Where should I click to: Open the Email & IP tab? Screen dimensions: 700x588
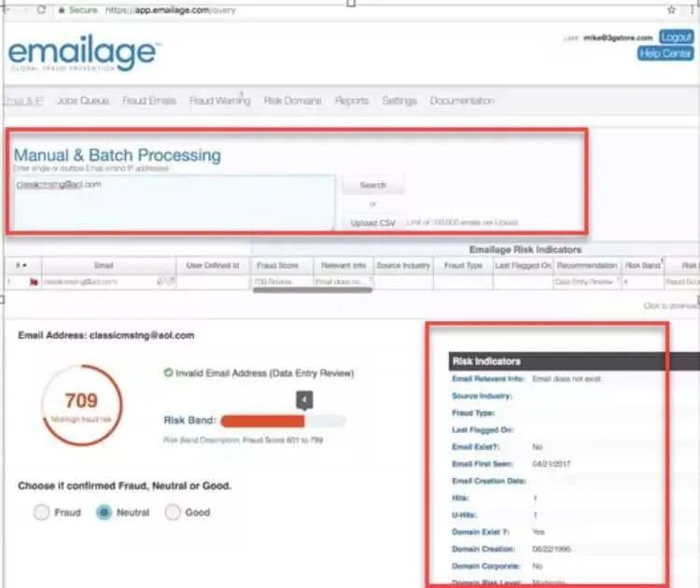pyautogui.click(x=23, y=101)
